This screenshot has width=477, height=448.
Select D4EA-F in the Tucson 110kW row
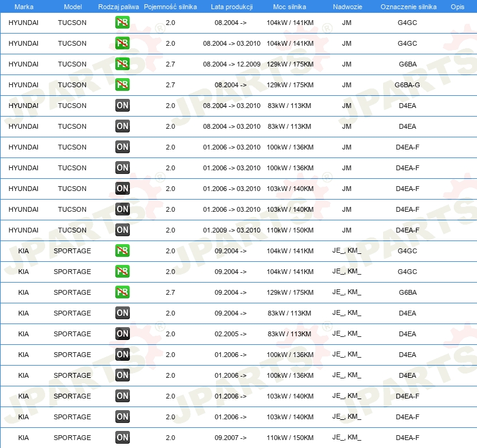pos(407,230)
